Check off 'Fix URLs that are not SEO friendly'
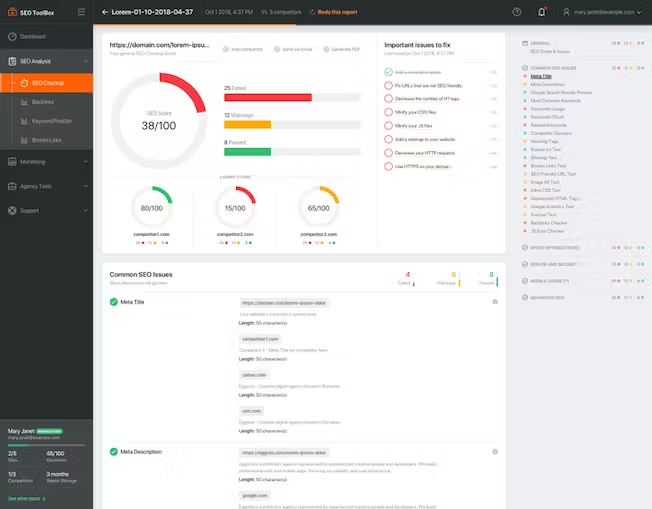The width and height of the screenshot is (652, 509). 388,86
